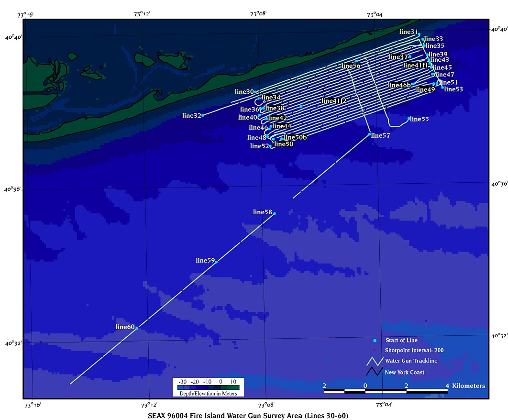This screenshot has height=420, width=508.
Task: Click the Water Gun Trackline legend symbol
Action: (375, 361)
